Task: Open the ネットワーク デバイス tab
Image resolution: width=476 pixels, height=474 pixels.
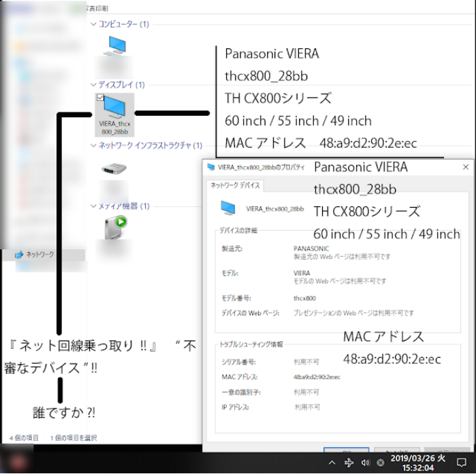Action: [x=235, y=185]
